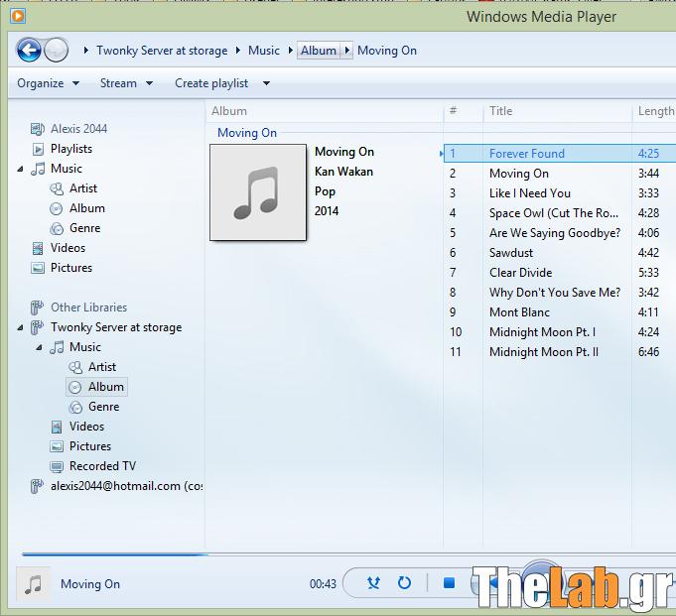Screen dimensions: 676x616
Task: Click the Windows Media Player title bar icon
Action: pos(18,17)
